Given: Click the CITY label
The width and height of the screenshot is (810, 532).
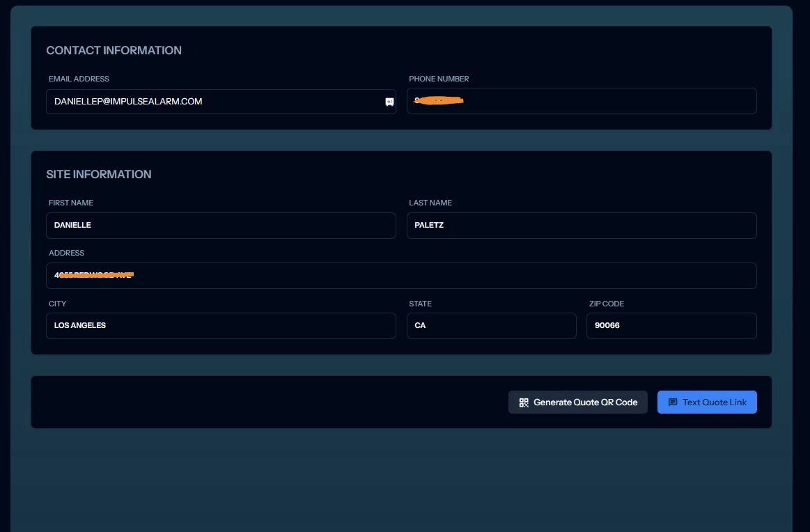Looking at the screenshot, I should (x=57, y=304).
